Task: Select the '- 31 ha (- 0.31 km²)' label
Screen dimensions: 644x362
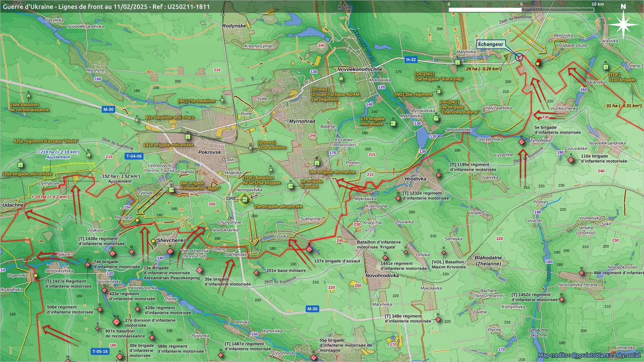Action: click(x=623, y=106)
